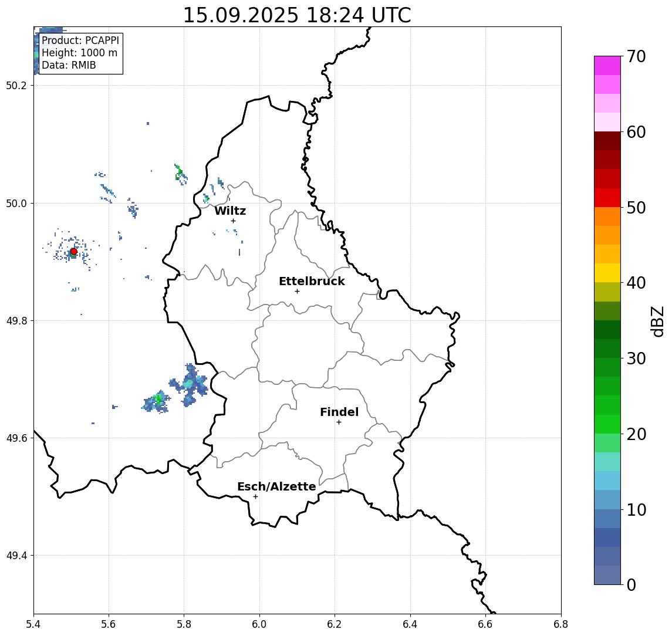Click the 50 tick on the colorbar

pyautogui.click(x=636, y=208)
